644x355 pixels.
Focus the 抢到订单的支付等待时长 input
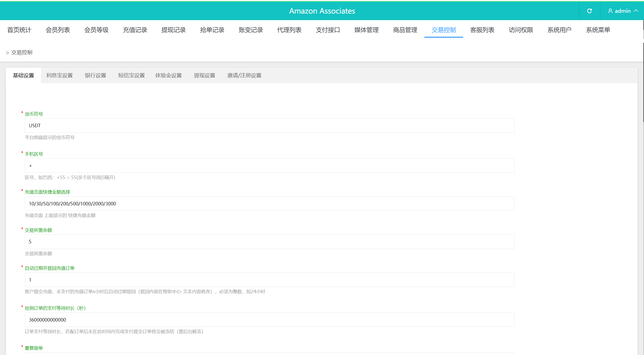(x=269, y=320)
